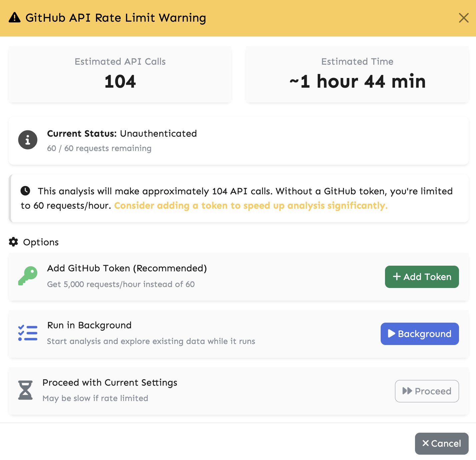Click the warning triangle icon in header
This screenshot has height=460, width=476.
[15, 18]
